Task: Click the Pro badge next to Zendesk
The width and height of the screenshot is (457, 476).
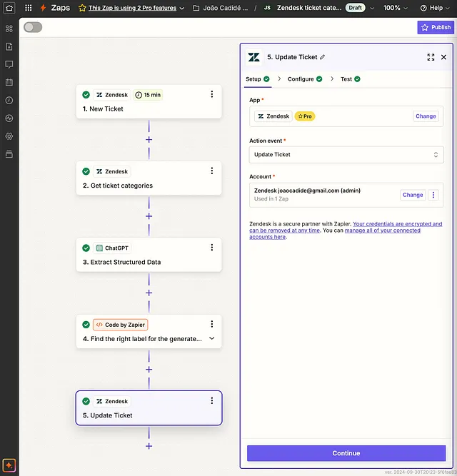Action: (305, 116)
